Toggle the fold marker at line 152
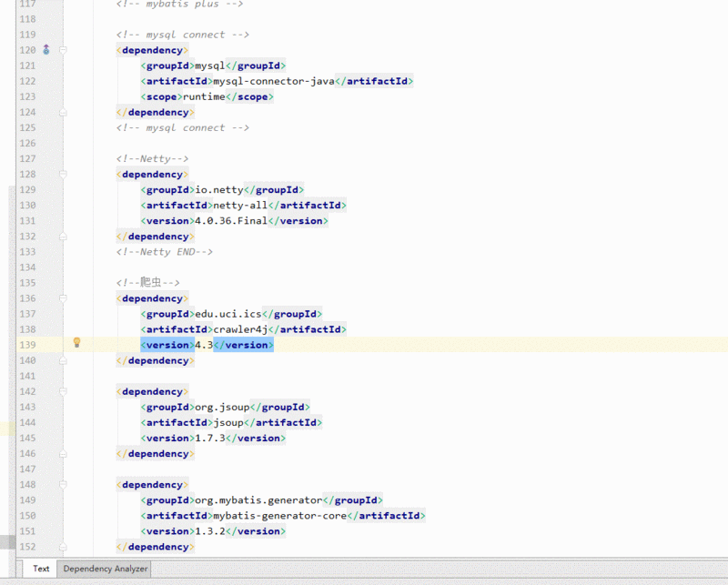 coord(63,547)
